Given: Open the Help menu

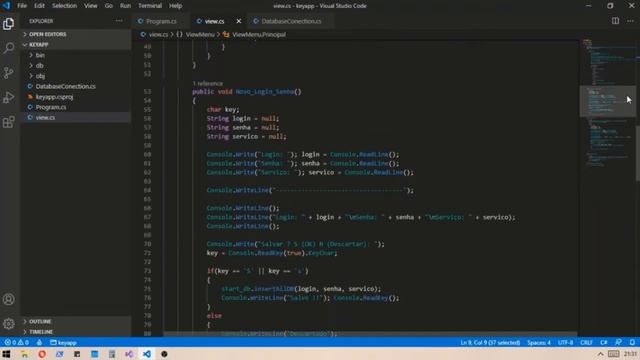Looking at the screenshot, I should coord(176,6).
